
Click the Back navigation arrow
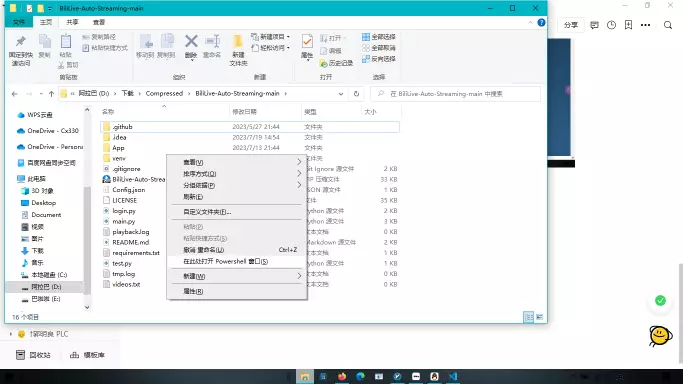pos(14,94)
